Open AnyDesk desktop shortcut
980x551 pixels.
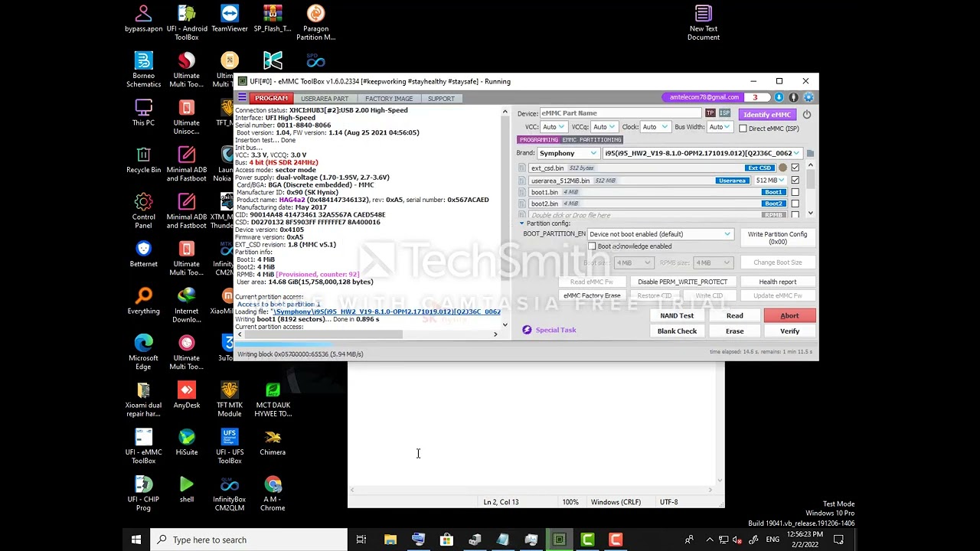[187, 396]
